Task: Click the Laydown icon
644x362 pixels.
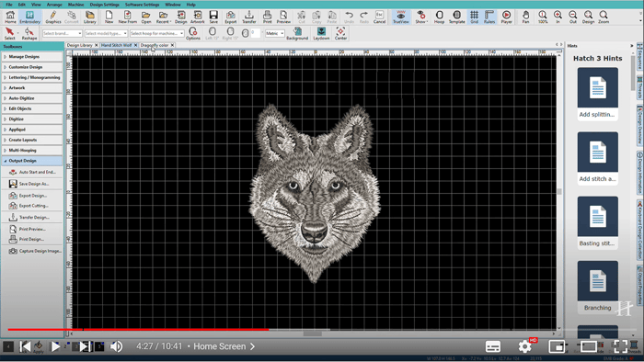Action: (x=321, y=34)
